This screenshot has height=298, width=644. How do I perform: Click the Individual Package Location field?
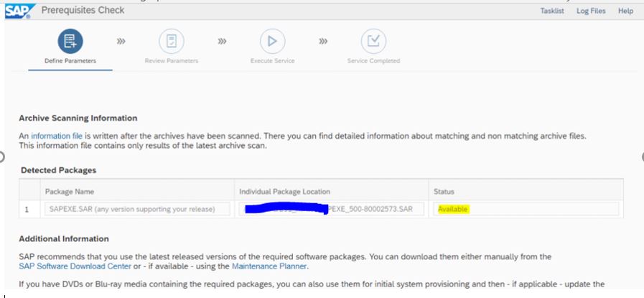(332, 209)
